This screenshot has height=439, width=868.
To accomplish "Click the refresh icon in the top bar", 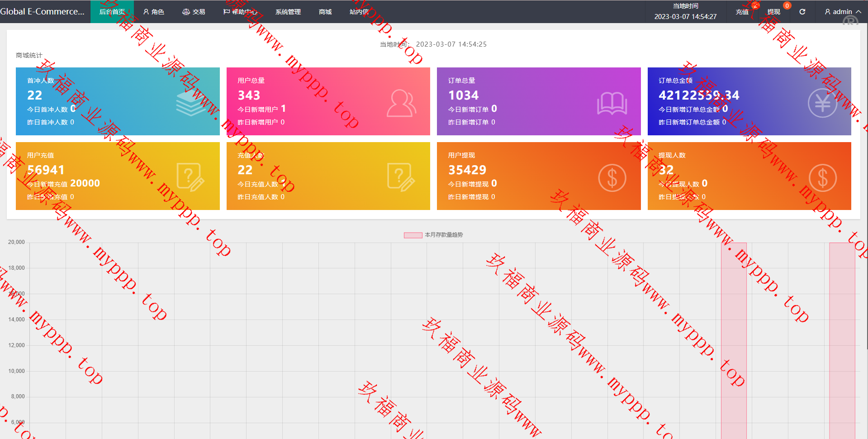I will (x=802, y=12).
